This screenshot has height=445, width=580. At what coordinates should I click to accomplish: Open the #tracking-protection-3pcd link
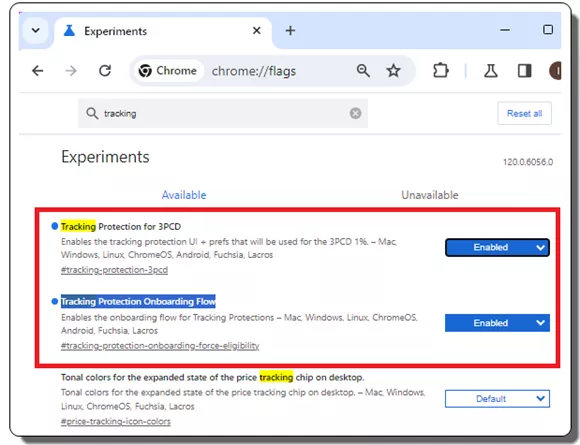pos(114,270)
